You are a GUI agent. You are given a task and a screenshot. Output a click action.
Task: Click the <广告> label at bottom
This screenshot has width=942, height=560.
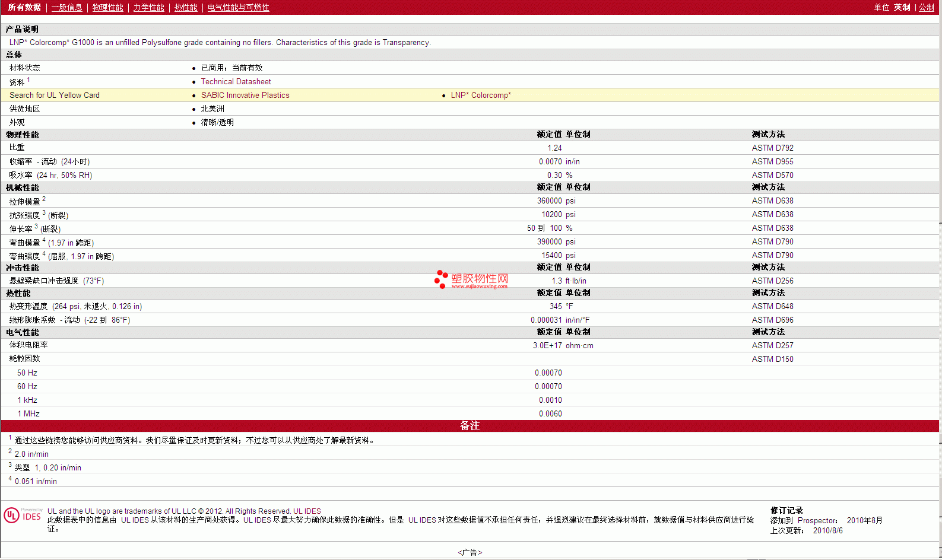(x=470, y=552)
